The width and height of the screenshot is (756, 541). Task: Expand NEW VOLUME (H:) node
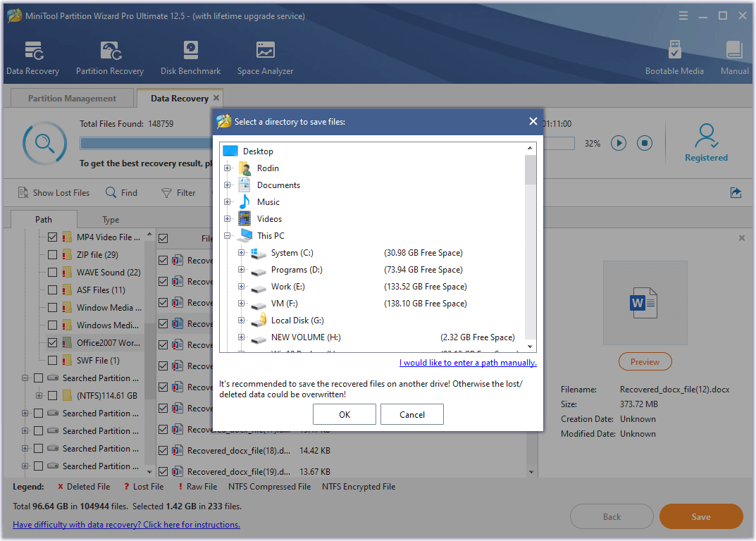(241, 337)
